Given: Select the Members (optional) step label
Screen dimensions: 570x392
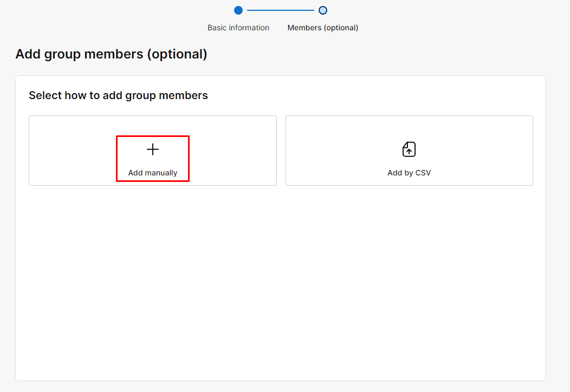Looking at the screenshot, I should (323, 28).
